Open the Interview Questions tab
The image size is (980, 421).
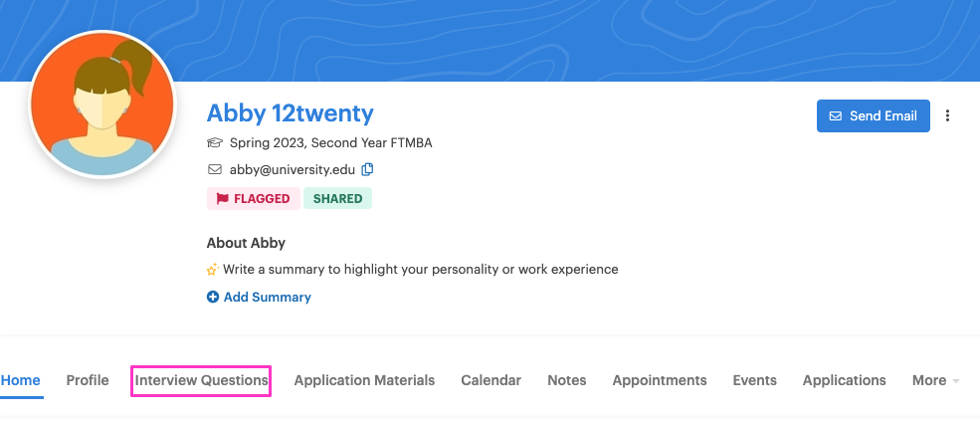pos(201,380)
